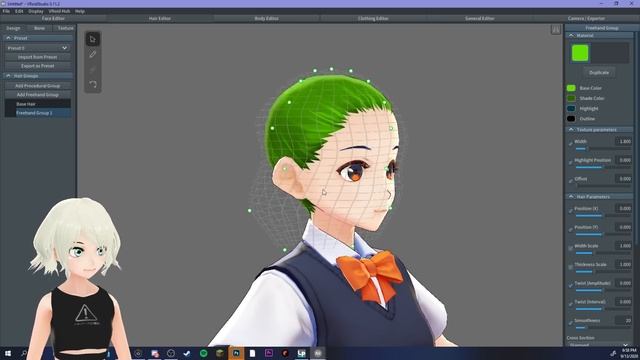This screenshot has height=360, width=640.
Task: Switch to the Clothing Editor tab
Action: pos(373,18)
